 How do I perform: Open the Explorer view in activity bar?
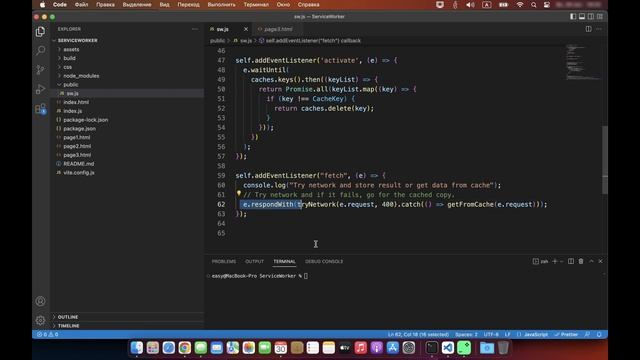40,31
